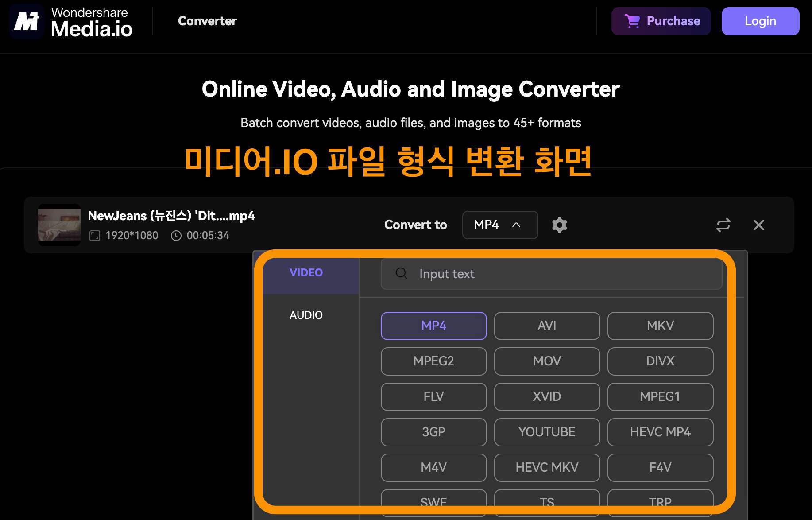The image size is (812, 520).
Task: Choose MPEG2 as output format
Action: 434,361
